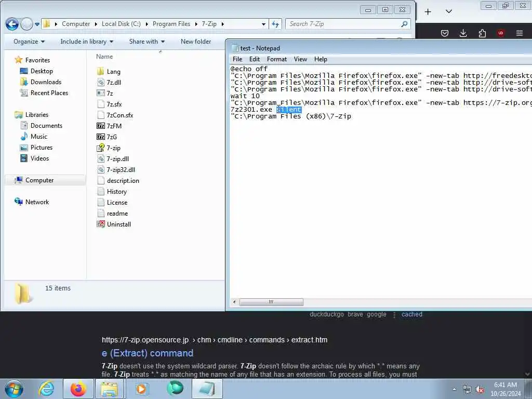Open Notepad Help menu

(321, 59)
